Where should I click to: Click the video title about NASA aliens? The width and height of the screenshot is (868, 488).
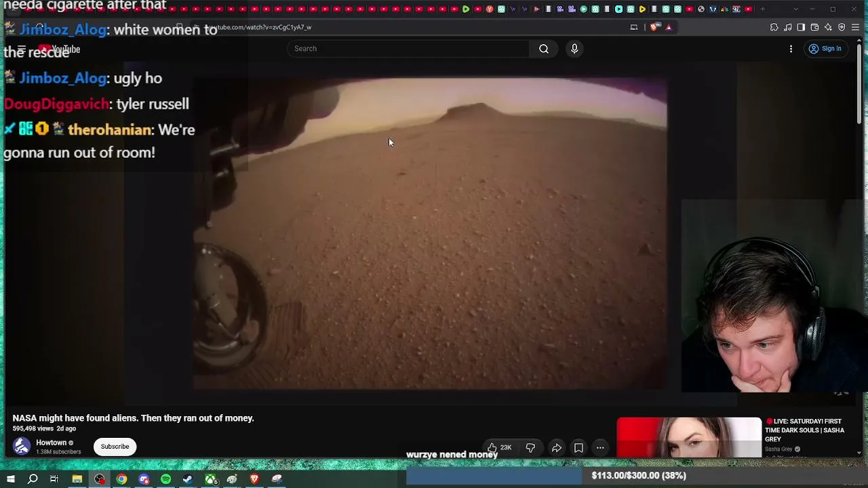(x=134, y=418)
